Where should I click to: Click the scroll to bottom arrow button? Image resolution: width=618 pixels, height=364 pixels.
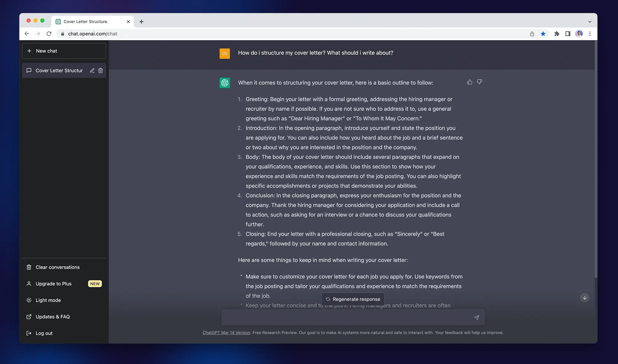point(584,298)
